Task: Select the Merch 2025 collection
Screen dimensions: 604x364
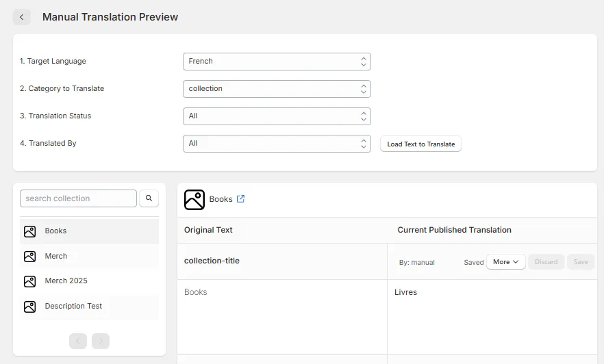Action: (x=89, y=281)
